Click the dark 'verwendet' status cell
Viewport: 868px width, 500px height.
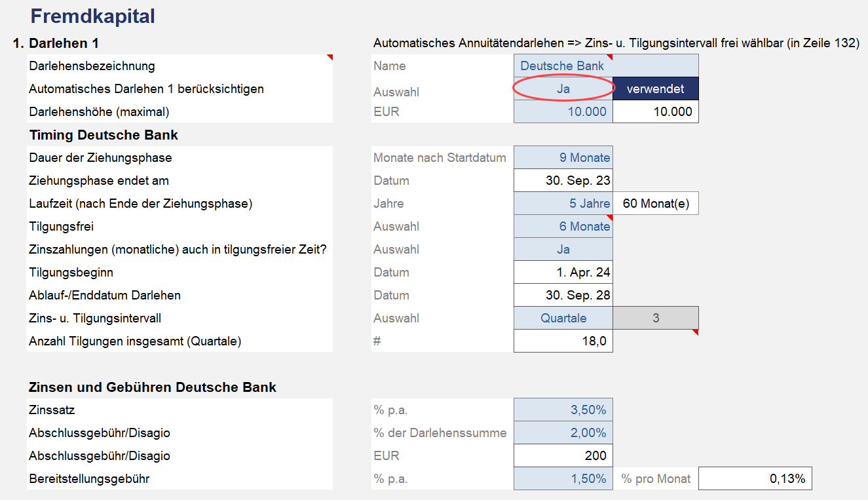[656, 88]
